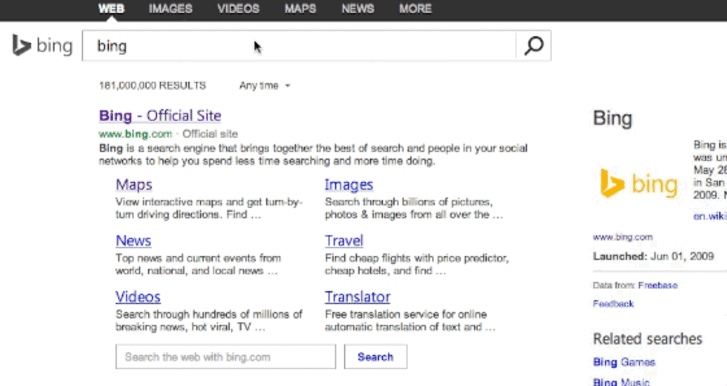Click the Related searches heading
Viewport: 727px width, 386px height.
pos(648,339)
